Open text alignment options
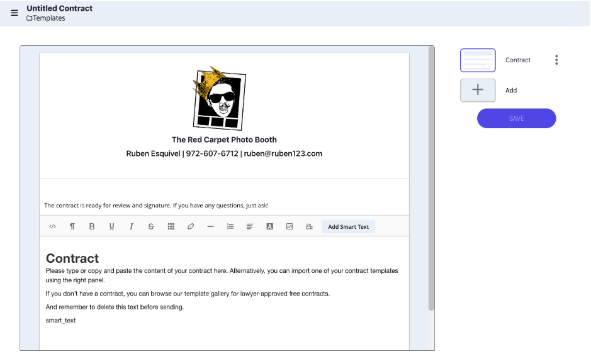Image resolution: width=591 pixels, height=364 pixels. pos(250,226)
